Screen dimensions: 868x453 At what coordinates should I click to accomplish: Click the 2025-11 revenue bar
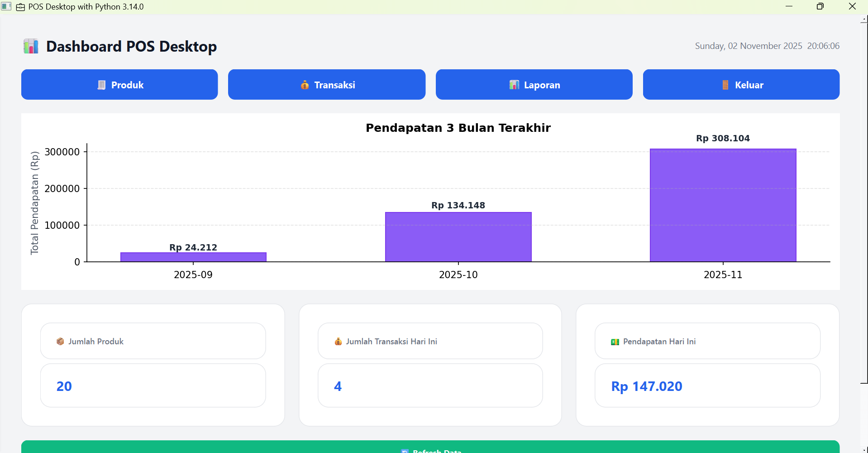(x=723, y=205)
